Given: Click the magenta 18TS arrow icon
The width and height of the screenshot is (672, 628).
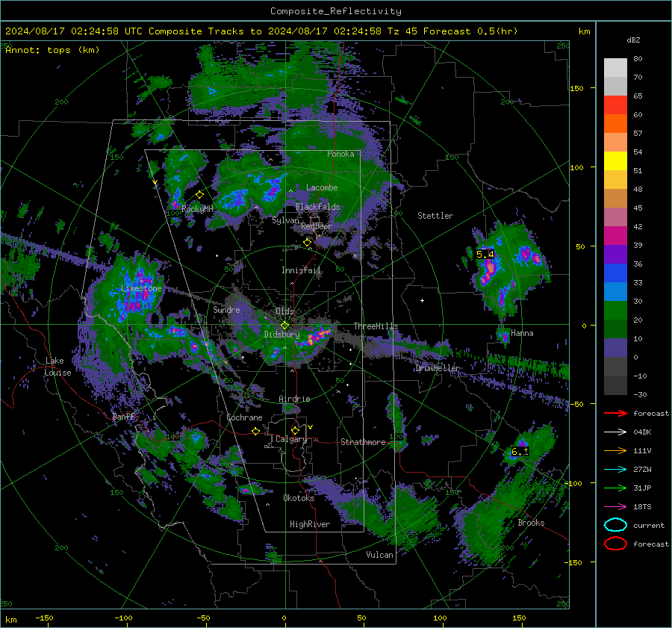Looking at the screenshot, I should (615, 507).
